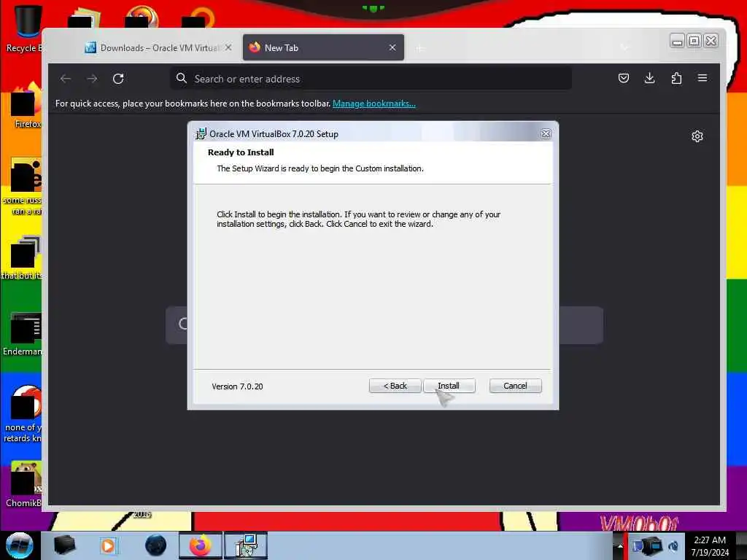The height and width of the screenshot is (560, 747).
Task: Close the Downloads Oracle VM tab
Action: pos(228,47)
